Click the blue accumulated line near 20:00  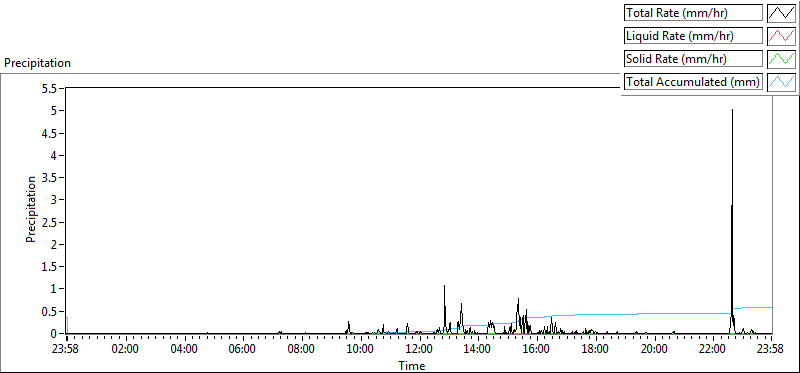654,313
